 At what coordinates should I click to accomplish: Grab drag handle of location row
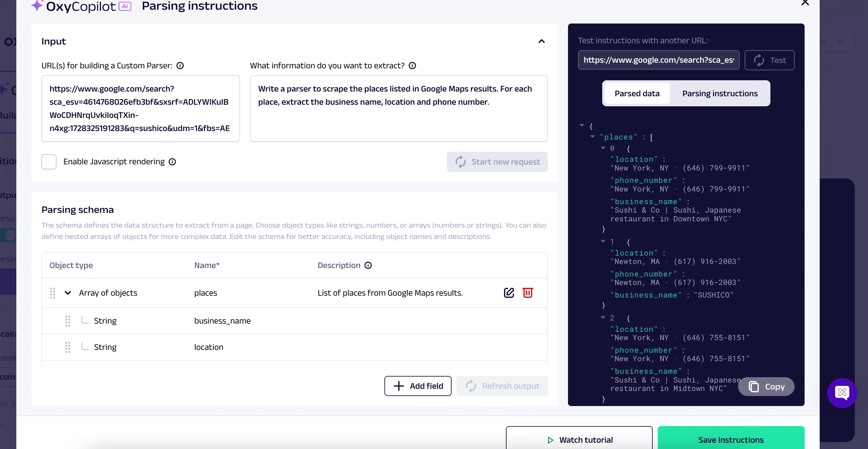67,347
